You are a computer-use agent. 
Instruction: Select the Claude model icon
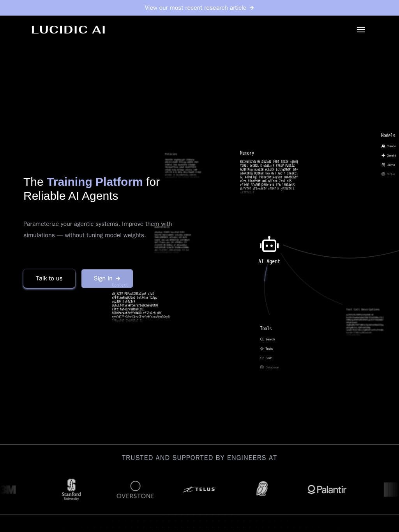pos(383,146)
